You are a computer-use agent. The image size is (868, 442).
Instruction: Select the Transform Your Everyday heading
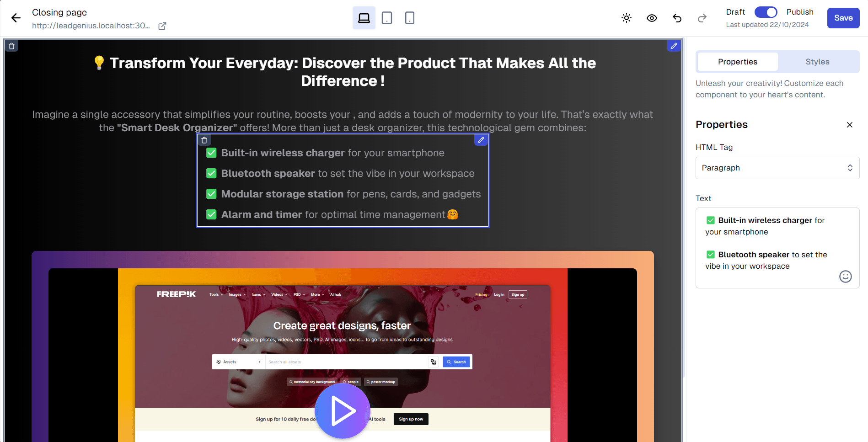point(343,72)
